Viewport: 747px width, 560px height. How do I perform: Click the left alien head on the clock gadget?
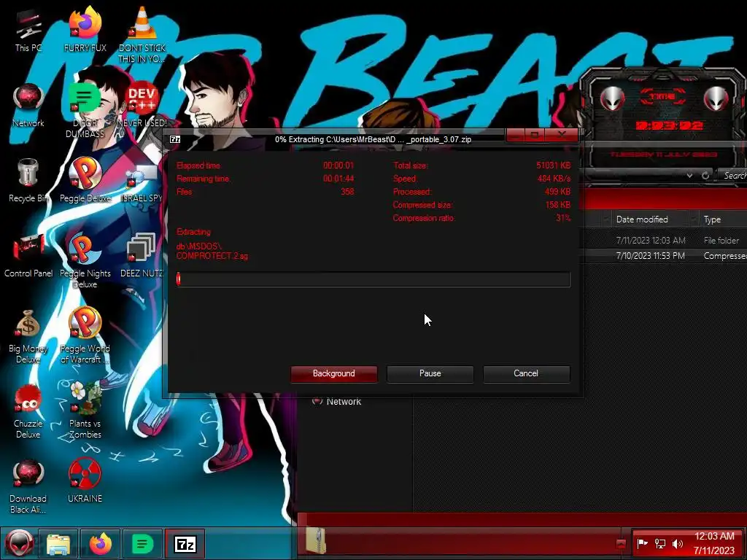[x=612, y=99]
